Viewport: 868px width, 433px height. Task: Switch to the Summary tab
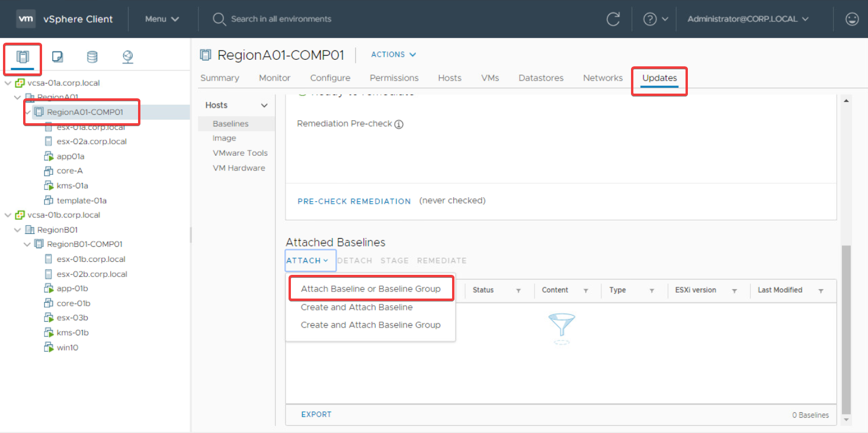point(220,78)
